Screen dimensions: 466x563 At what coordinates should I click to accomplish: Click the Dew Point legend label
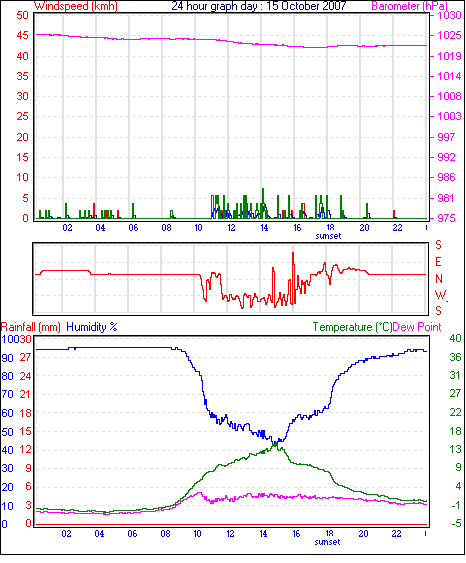tap(417, 327)
